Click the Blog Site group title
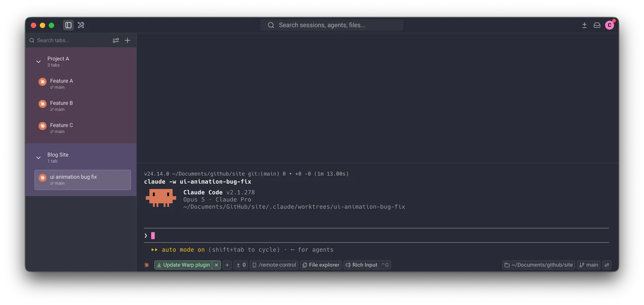The height and width of the screenshot is (305, 644). [58, 155]
